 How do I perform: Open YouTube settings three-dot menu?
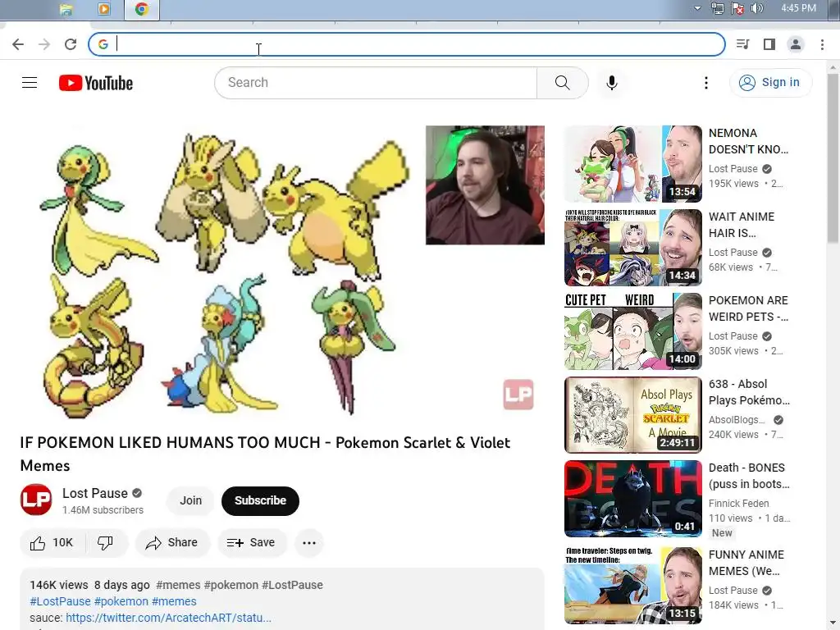point(706,83)
